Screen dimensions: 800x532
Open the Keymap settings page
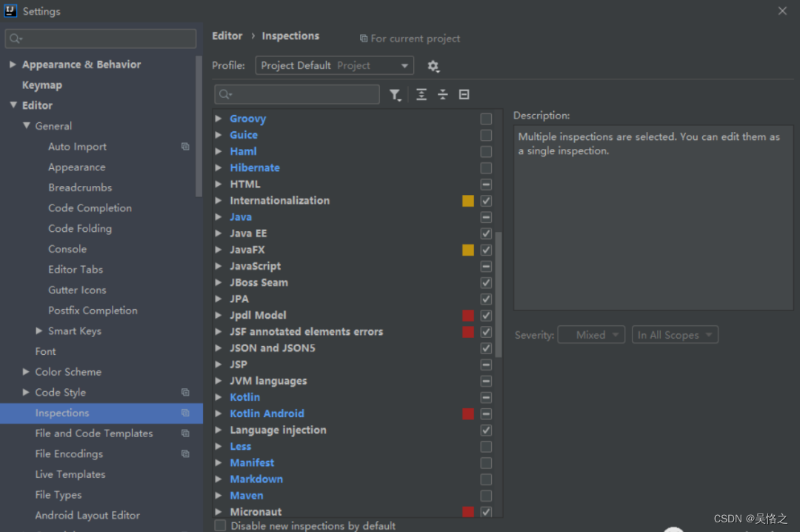click(x=41, y=85)
